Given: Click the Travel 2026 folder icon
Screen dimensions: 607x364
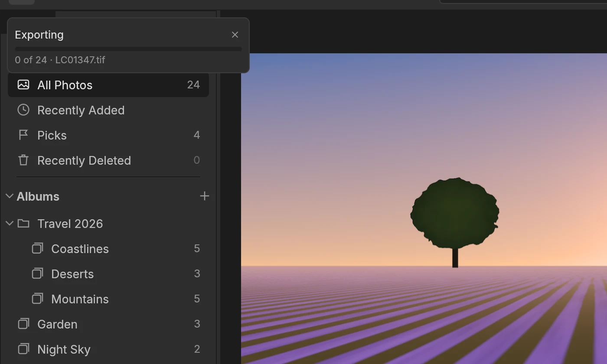Looking at the screenshot, I should pos(23,223).
